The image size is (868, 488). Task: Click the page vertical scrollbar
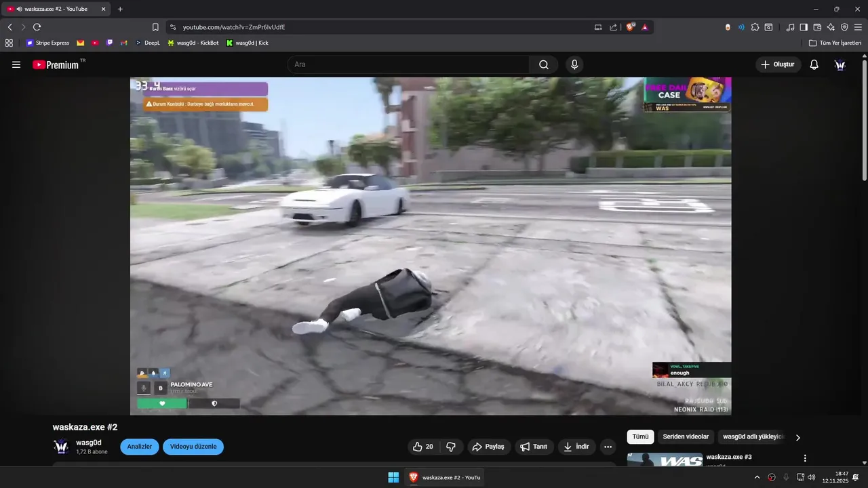[x=864, y=122]
